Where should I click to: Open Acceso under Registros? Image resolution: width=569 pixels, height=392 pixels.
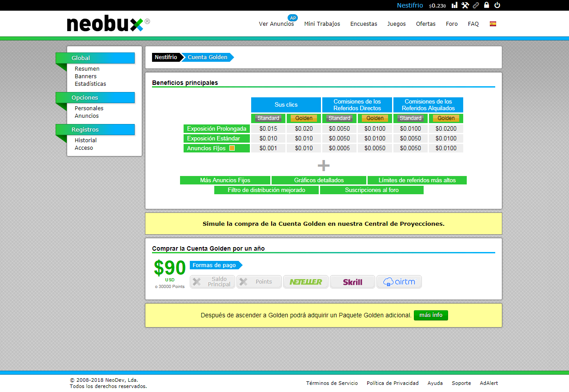[84, 148]
